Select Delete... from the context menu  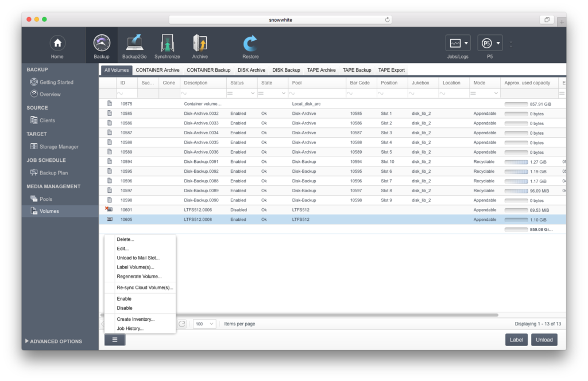click(x=125, y=239)
